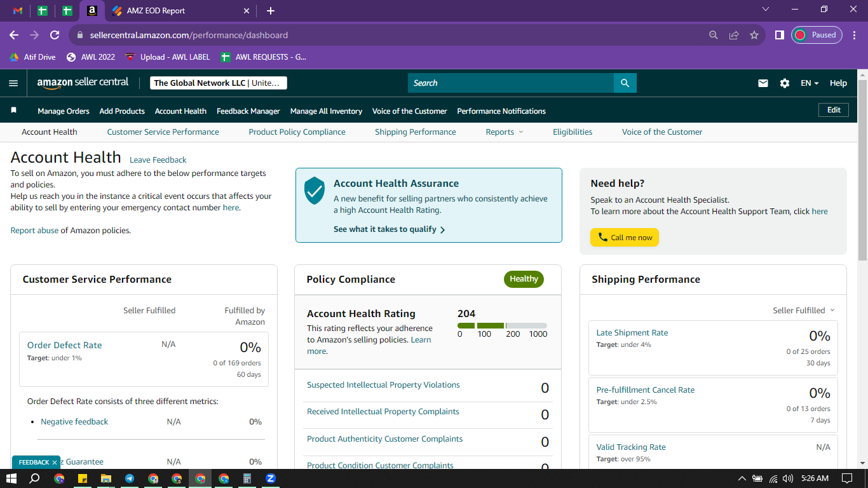This screenshot has height=488, width=868.
Task: Open the Customer Service Performance tab
Action: tap(163, 132)
